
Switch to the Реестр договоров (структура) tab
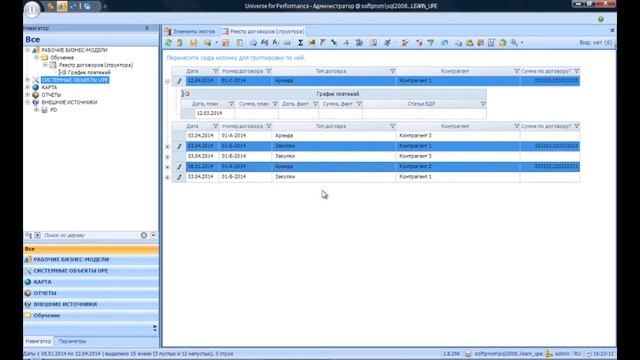tap(263, 31)
